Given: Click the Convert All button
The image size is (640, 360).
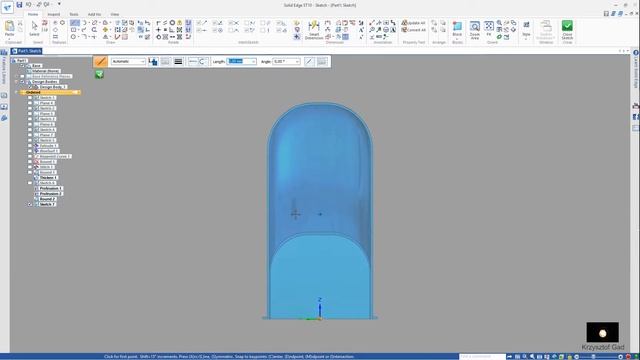Looking at the screenshot, I should [413, 30].
